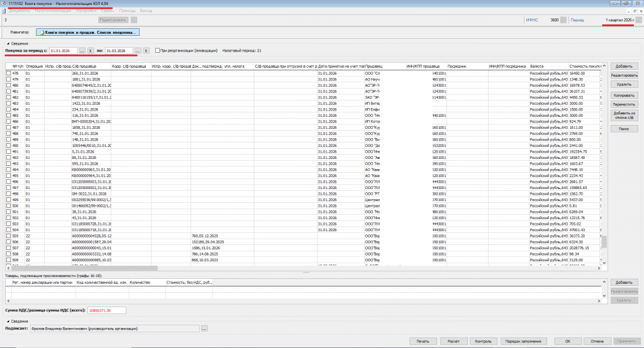Open ellipsis button beside Подписант field
Screen dimensions: 644x348
click(x=204, y=329)
